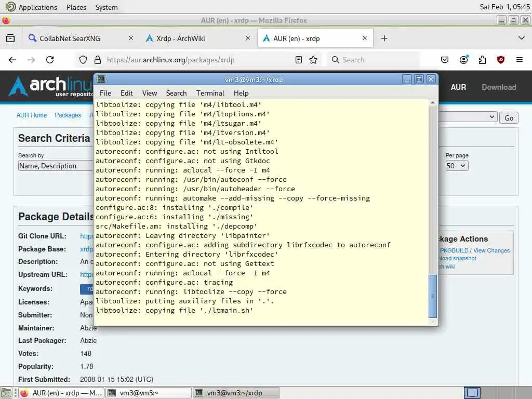
Task: Click the terminal scrollbar up arrow
Action: point(433,102)
